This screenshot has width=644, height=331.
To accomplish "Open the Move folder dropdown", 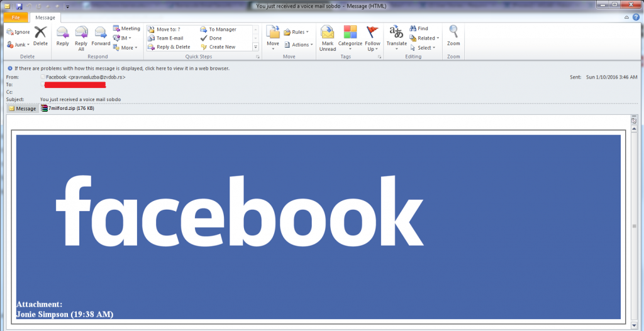I will pos(273,38).
